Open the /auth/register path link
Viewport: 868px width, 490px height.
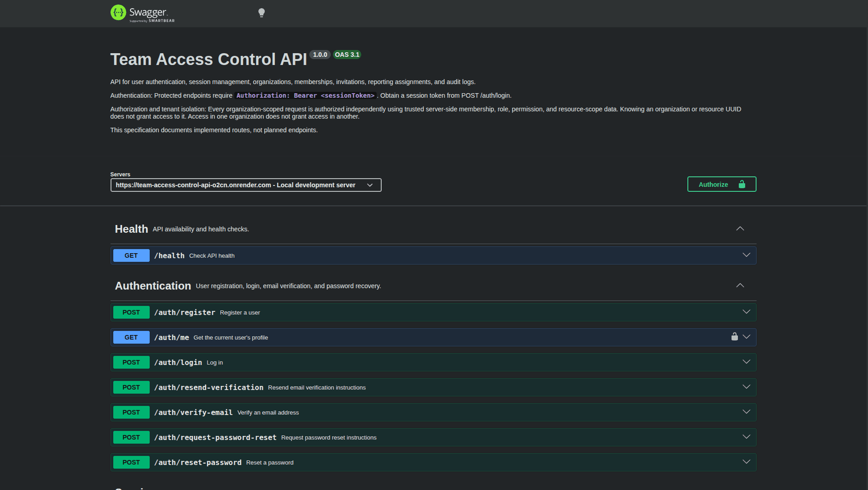click(185, 312)
